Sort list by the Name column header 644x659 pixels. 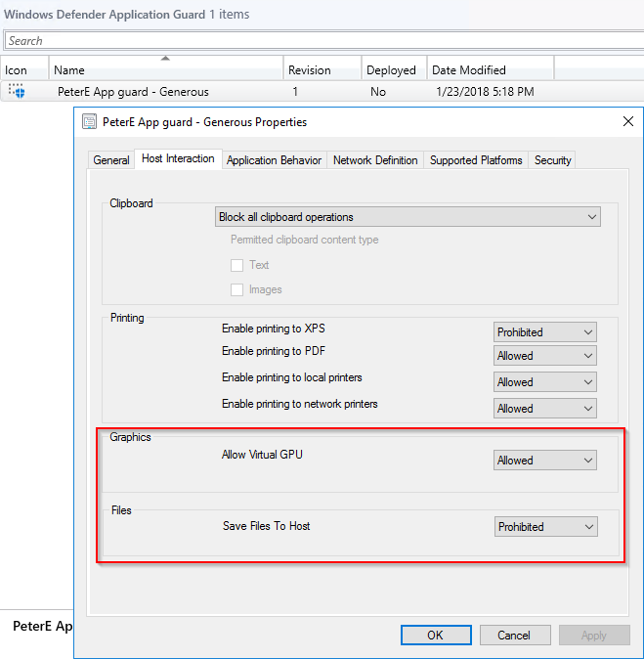(166, 70)
